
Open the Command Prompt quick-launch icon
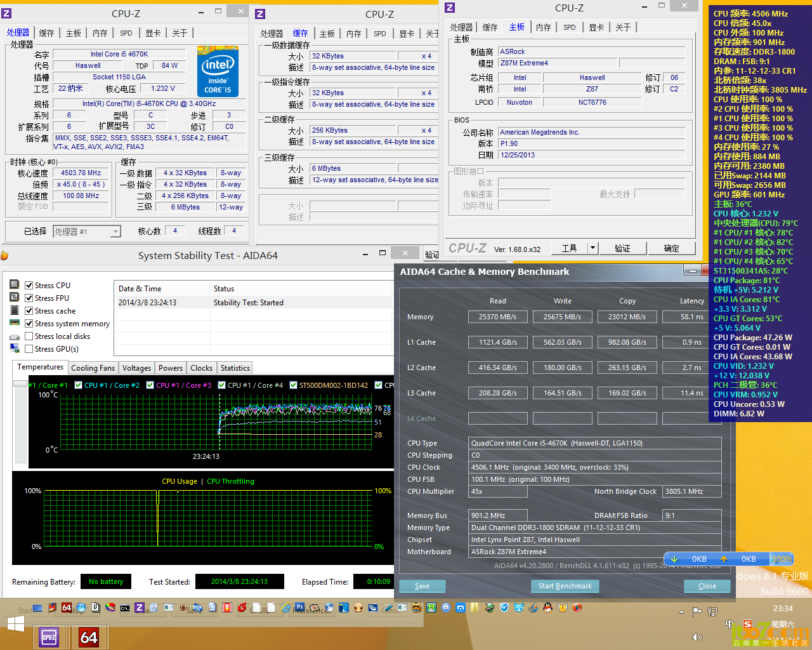(125, 608)
